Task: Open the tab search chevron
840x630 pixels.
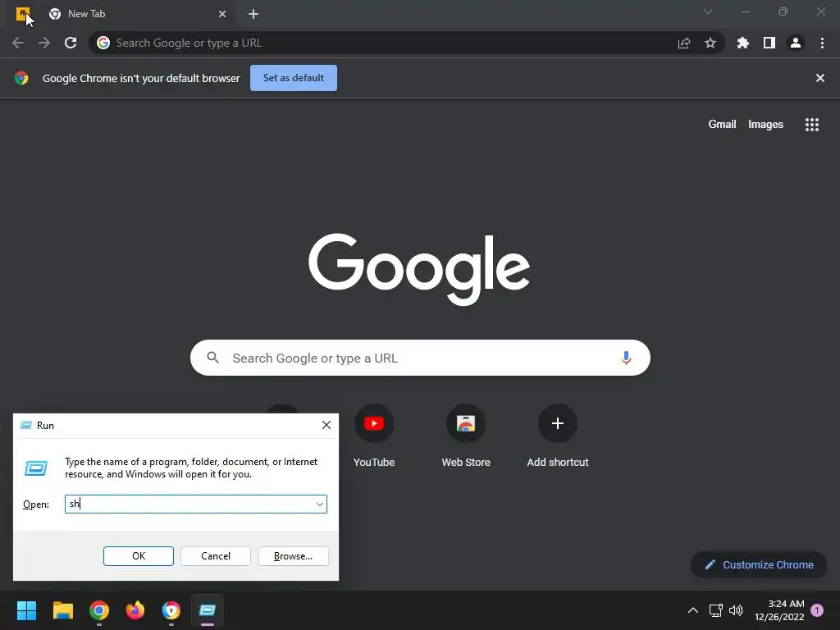Action: point(708,11)
